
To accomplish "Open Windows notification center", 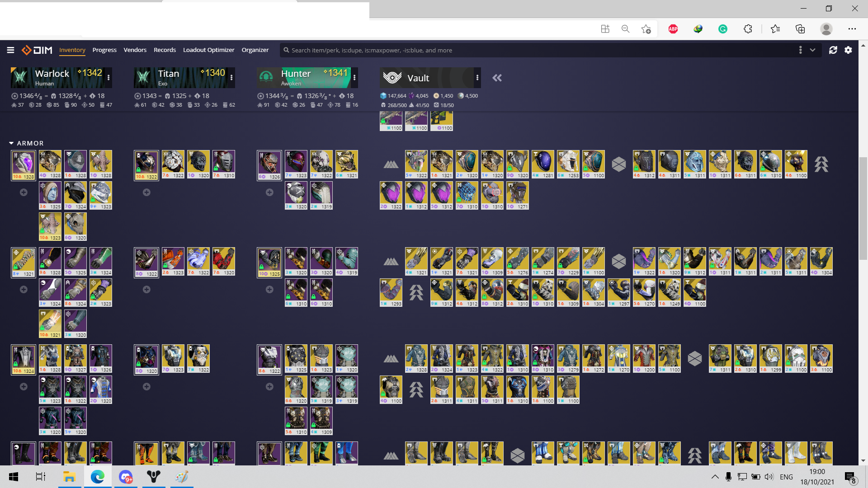I will pos(850,477).
